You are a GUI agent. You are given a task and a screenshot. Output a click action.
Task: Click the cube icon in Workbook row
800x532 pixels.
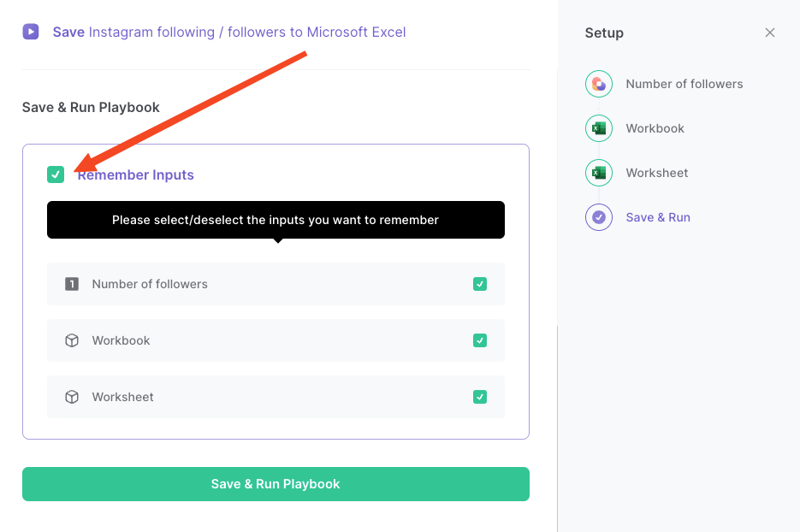coord(72,340)
